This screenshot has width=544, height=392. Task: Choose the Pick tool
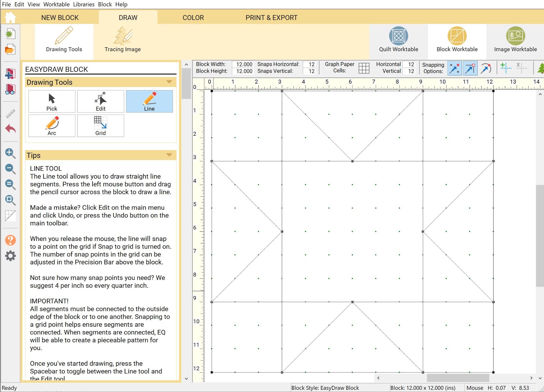pos(52,101)
